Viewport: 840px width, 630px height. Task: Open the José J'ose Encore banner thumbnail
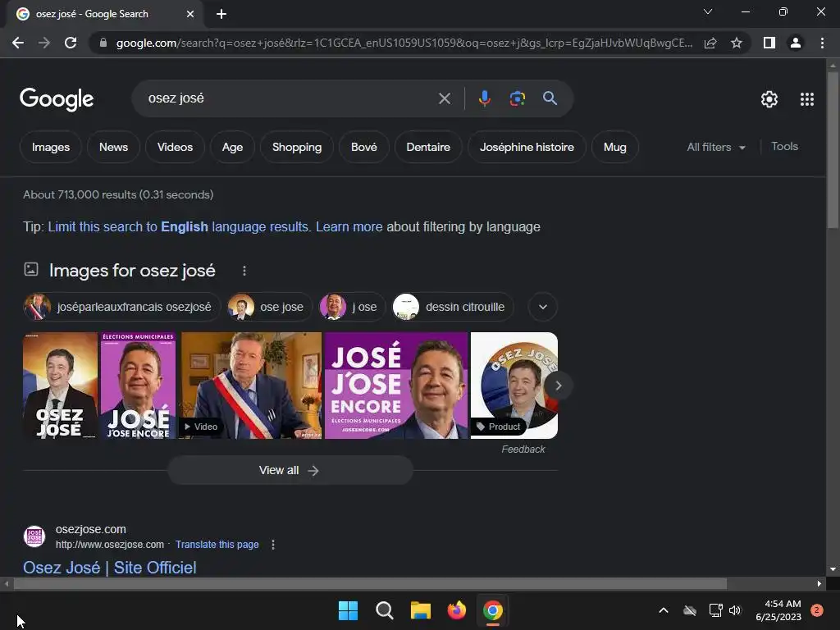pyautogui.click(x=396, y=386)
